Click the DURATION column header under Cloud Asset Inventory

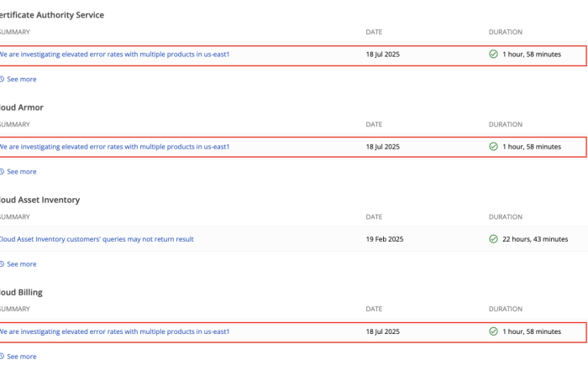tap(506, 216)
